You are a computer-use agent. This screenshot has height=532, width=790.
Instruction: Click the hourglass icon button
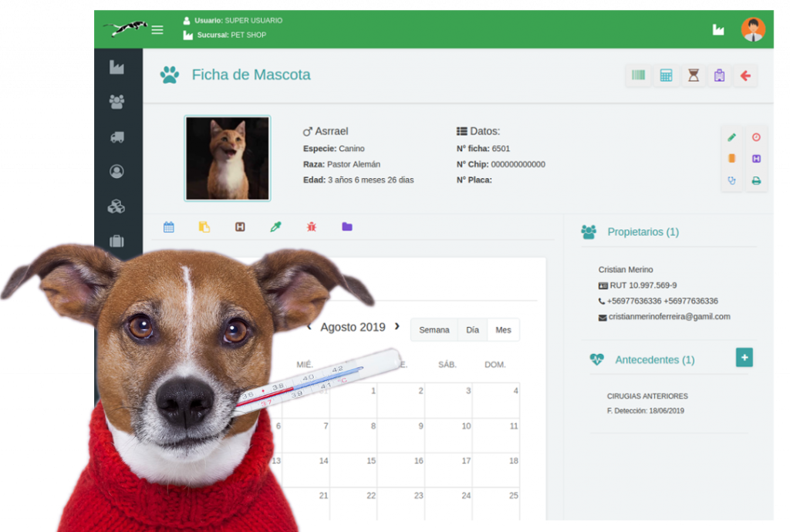point(694,76)
